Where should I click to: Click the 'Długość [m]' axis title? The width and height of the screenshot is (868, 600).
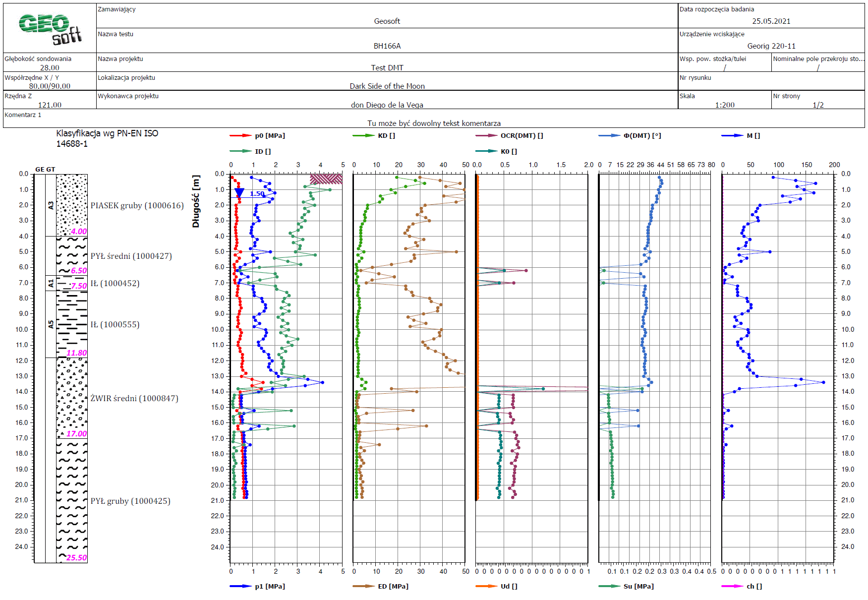(x=196, y=201)
